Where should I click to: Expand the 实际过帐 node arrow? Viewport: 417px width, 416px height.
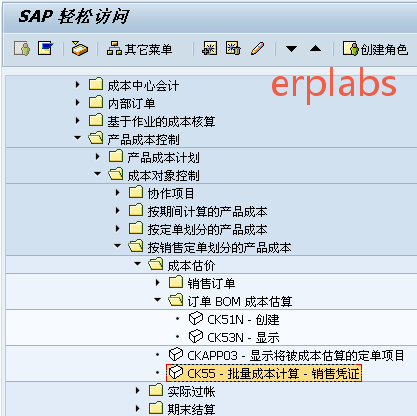click(x=137, y=391)
